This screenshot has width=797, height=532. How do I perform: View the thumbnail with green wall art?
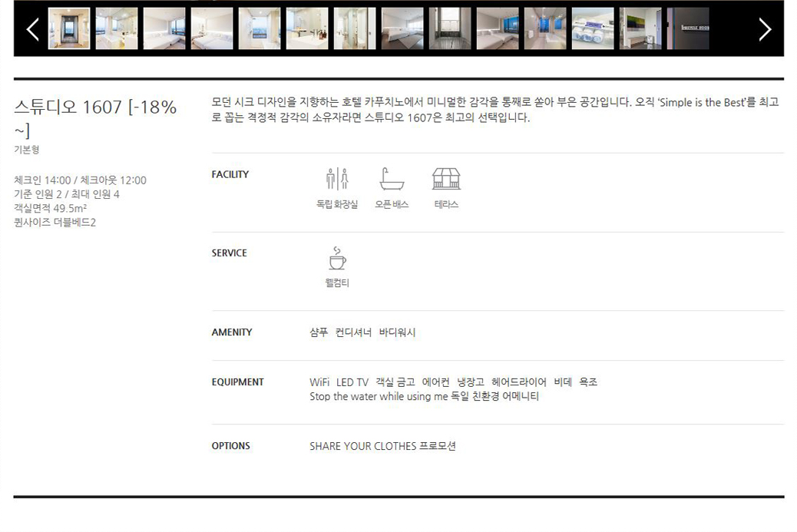[640, 28]
